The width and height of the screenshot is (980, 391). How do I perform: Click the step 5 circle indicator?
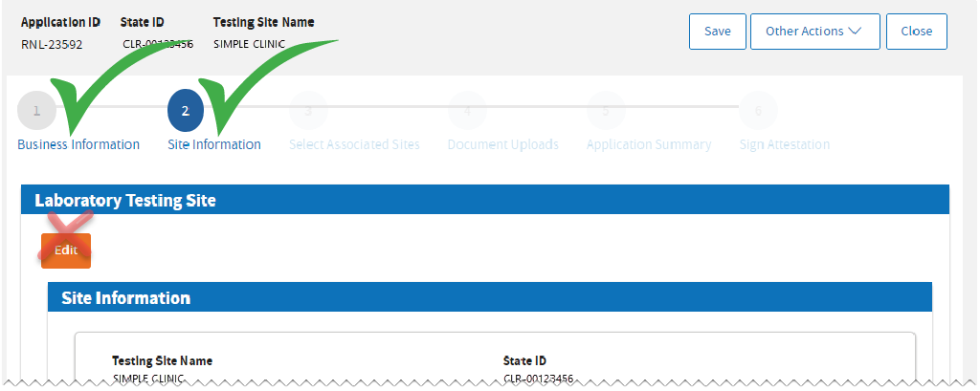pyautogui.click(x=606, y=111)
